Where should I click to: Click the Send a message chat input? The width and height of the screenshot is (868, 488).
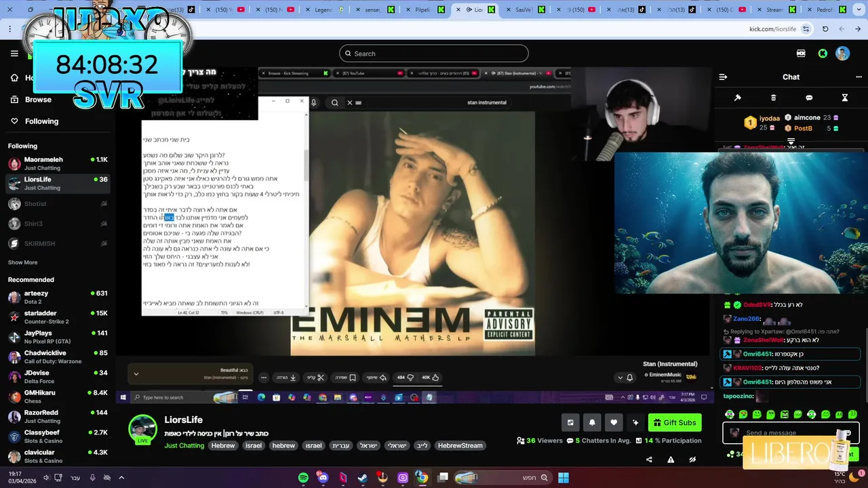(x=790, y=432)
